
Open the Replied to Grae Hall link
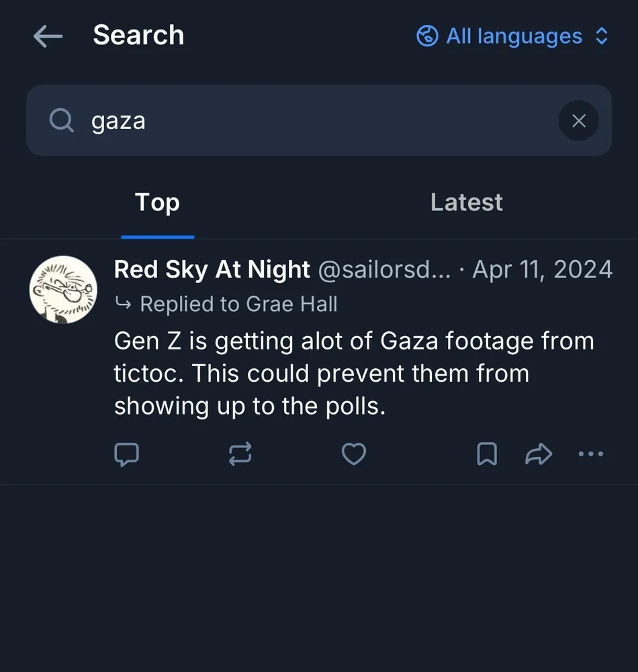[238, 304]
